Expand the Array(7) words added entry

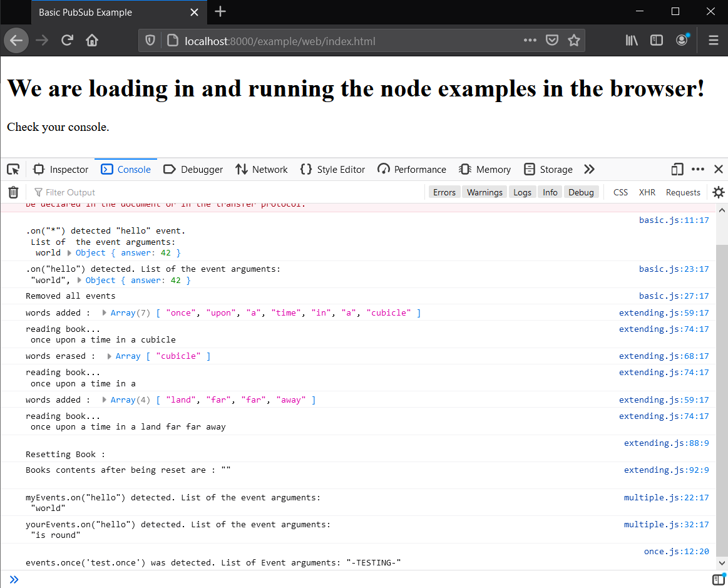pos(105,313)
